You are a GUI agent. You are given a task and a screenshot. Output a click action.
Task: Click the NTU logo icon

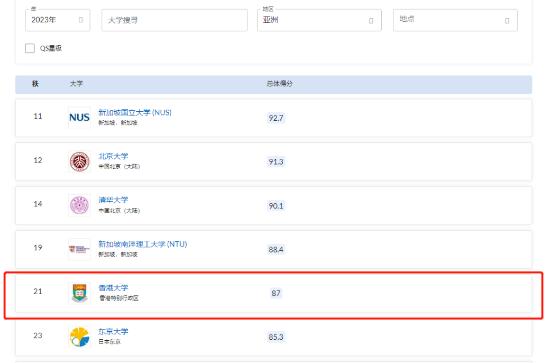(x=79, y=249)
